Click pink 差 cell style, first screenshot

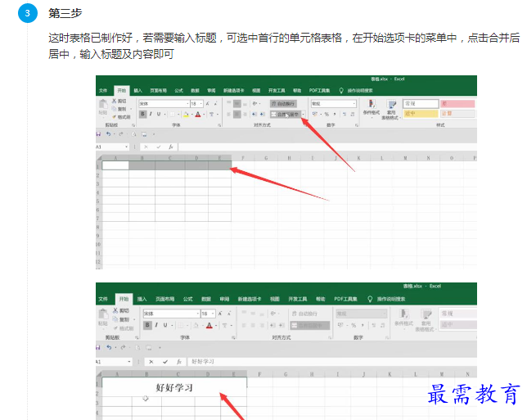(457, 104)
